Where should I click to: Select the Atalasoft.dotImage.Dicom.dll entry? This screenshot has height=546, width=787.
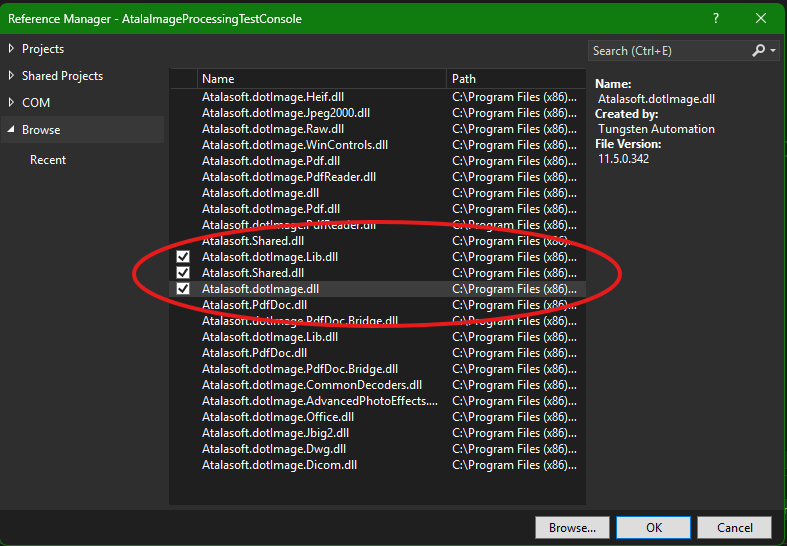pyautogui.click(x=279, y=465)
